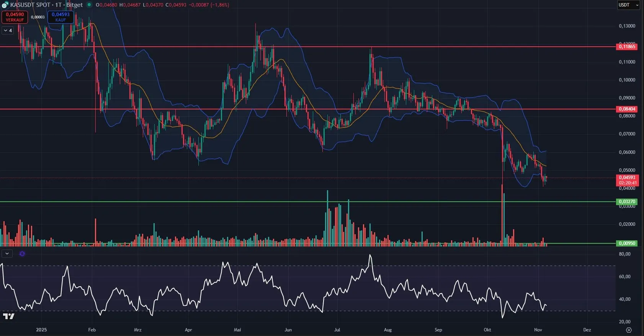This screenshot has width=644, height=336.
Task: Click the Kaspa coin logo icon
Action: point(5,5)
